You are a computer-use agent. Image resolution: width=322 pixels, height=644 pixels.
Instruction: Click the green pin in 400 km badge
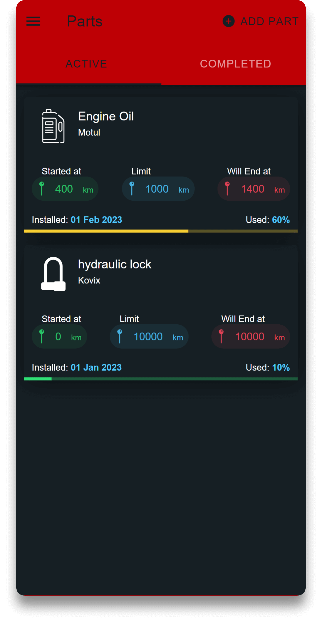click(42, 188)
